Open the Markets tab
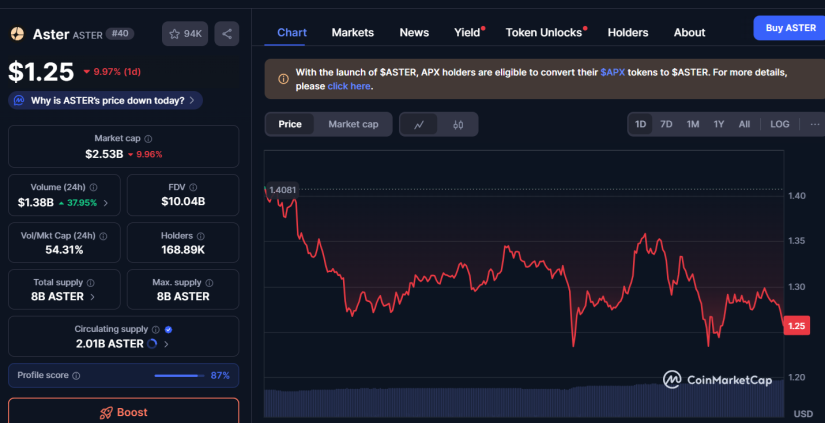Screen dimensions: 825x423 [x=352, y=33]
